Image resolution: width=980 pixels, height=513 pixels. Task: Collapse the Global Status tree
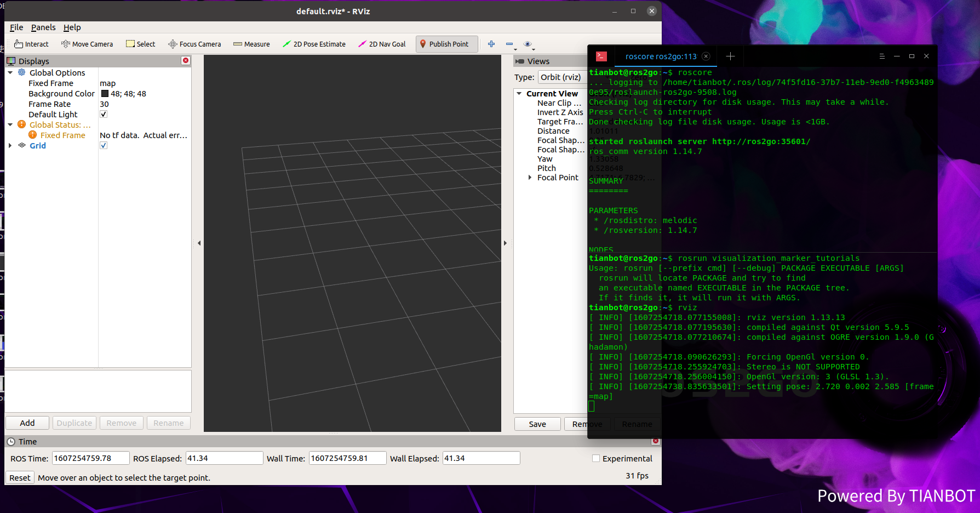click(x=10, y=124)
